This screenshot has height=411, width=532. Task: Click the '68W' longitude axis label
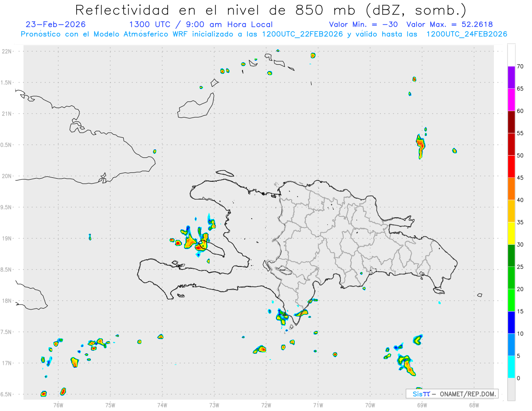click(x=474, y=405)
